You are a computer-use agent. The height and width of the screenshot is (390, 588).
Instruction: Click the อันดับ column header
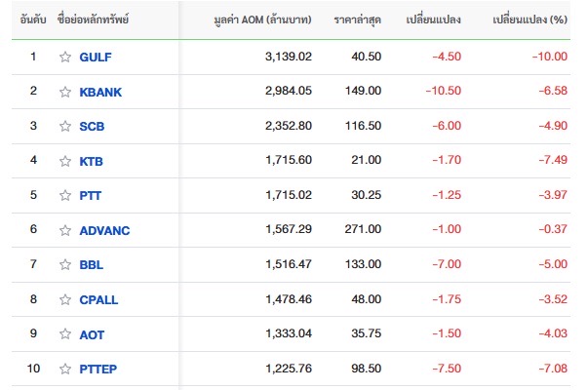click(33, 19)
